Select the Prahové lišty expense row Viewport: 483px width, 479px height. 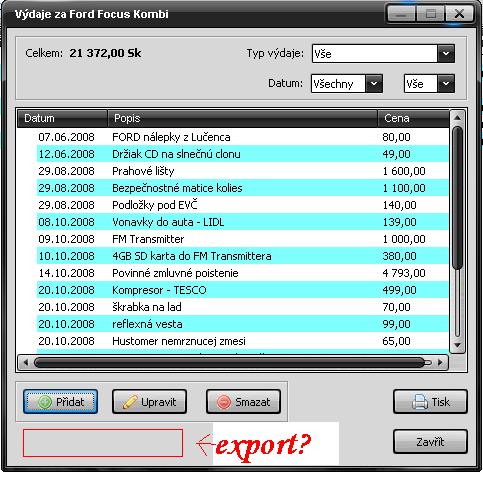[x=242, y=171]
